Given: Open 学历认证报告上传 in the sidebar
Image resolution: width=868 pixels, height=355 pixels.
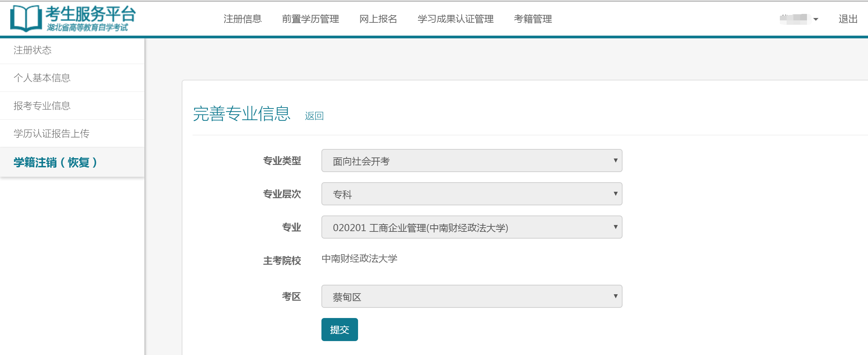Looking at the screenshot, I should coord(52,134).
